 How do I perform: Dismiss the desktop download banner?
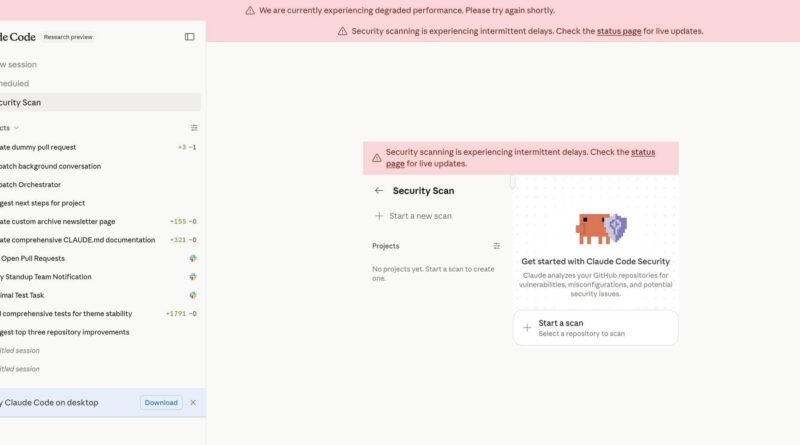coord(193,403)
